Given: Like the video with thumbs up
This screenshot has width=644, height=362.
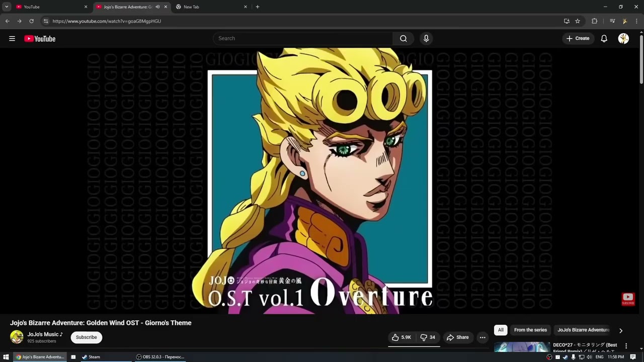Looking at the screenshot, I should (x=401, y=337).
